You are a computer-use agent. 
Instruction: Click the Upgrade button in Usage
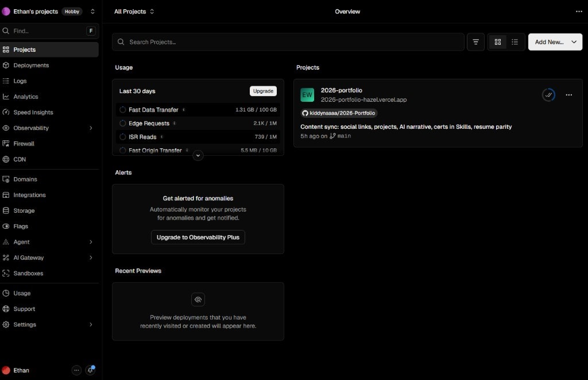pos(263,91)
